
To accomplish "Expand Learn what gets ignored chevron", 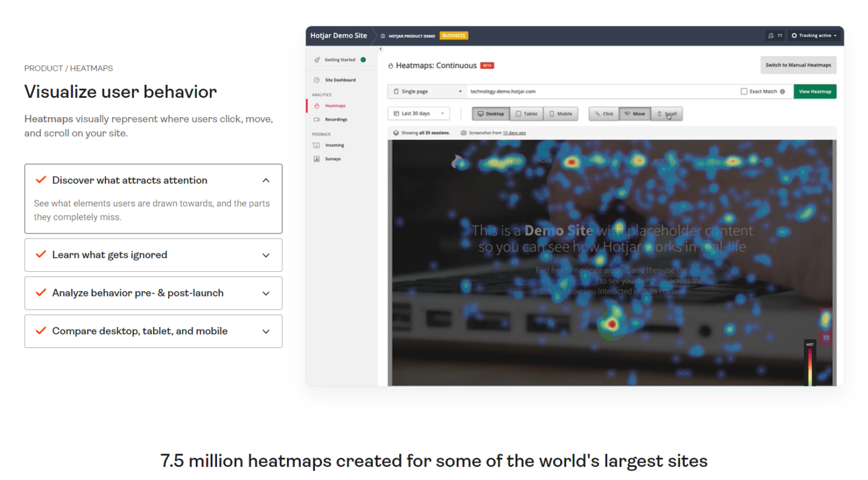I will pos(266,255).
